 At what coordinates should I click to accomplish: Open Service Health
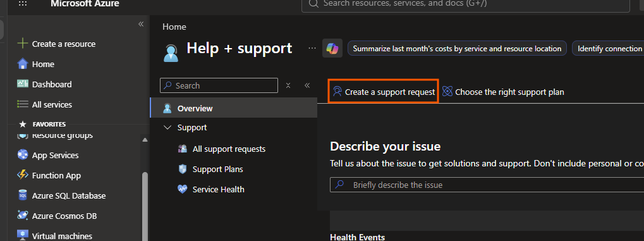219,190
